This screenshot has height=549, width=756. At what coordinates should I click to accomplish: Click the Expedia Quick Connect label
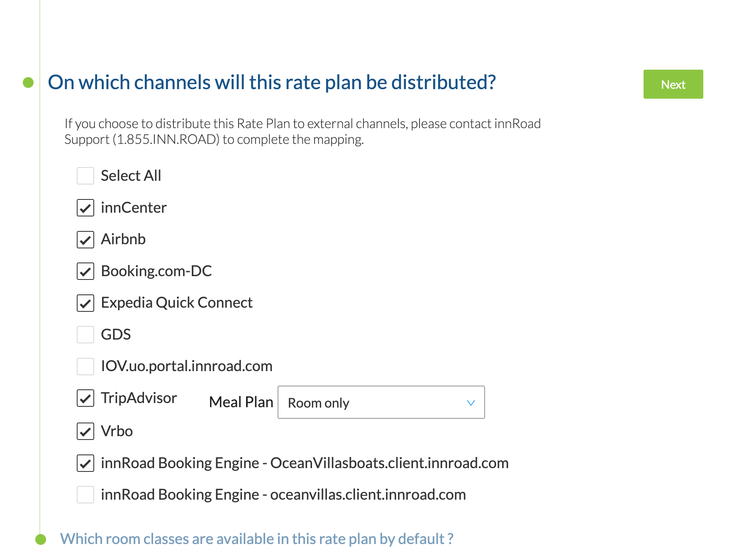(x=177, y=303)
